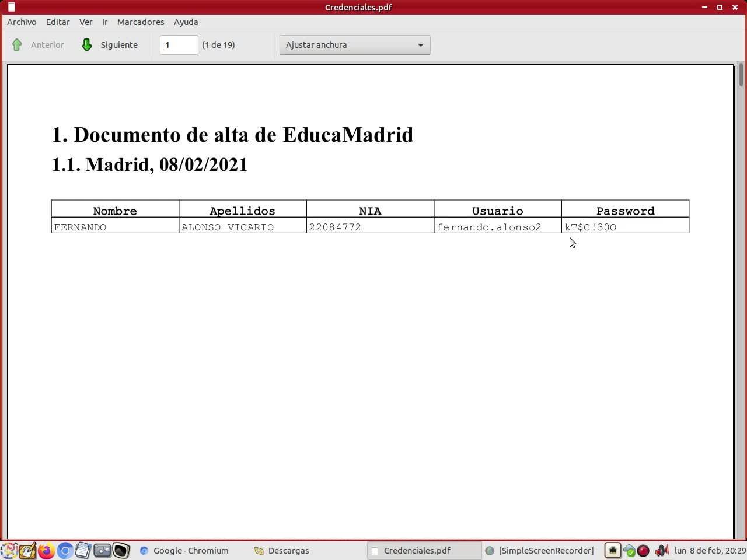Open the Archivo menu
The image size is (747, 560).
click(22, 22)
